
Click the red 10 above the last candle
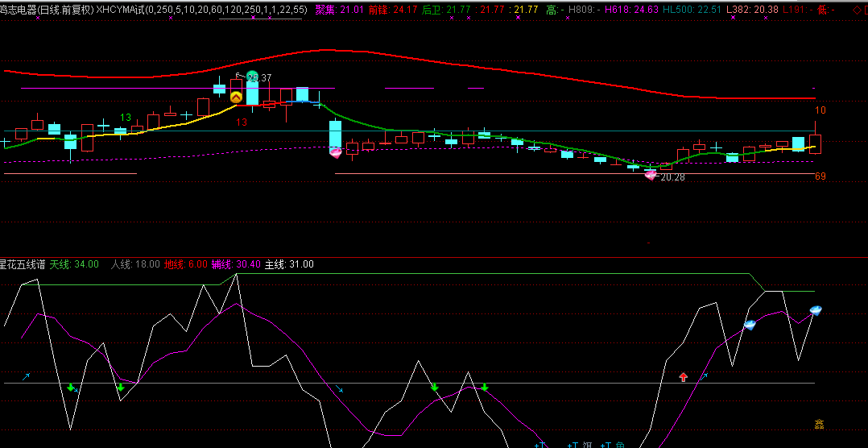pyautogui.click(x=820, y=110)
